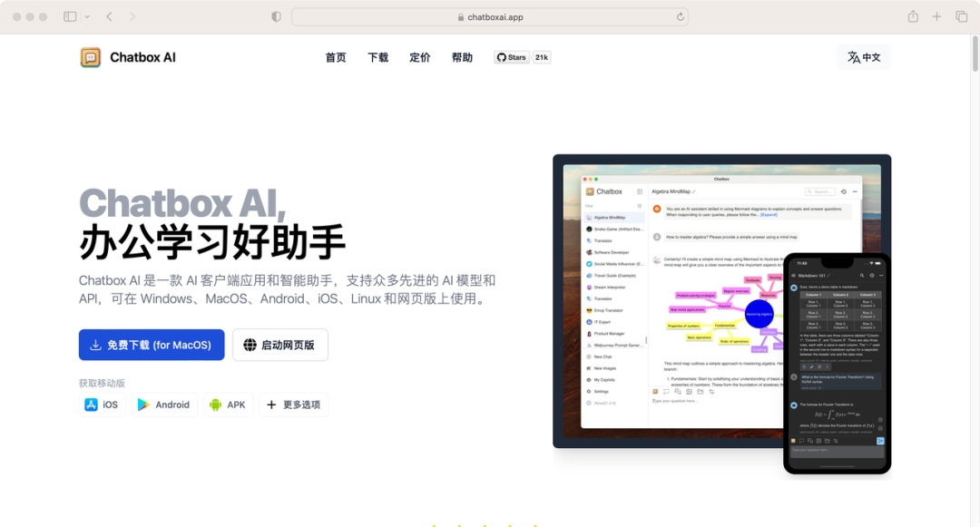Open the sidebar dropdown chevron
This screenshot has width=980, height=527.
(x=87, y=17)
